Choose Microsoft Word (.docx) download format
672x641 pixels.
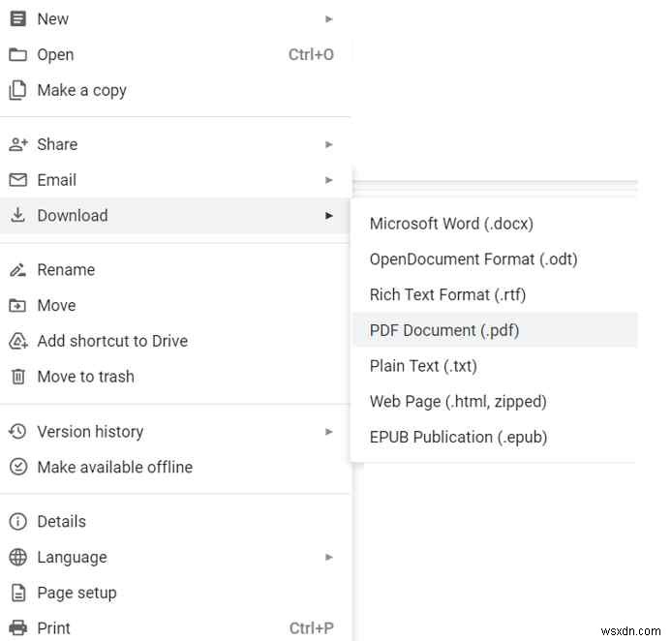pyautogui.click(x=495, y=224)
